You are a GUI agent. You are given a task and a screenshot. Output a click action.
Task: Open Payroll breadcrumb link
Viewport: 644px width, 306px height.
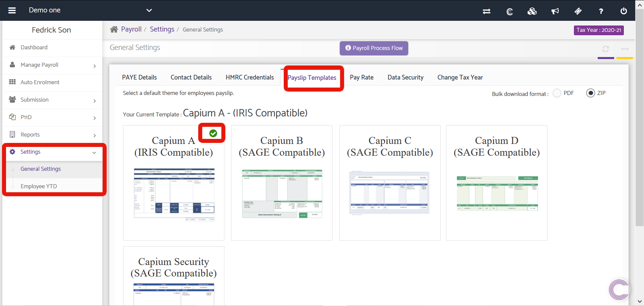coord(131,29)
